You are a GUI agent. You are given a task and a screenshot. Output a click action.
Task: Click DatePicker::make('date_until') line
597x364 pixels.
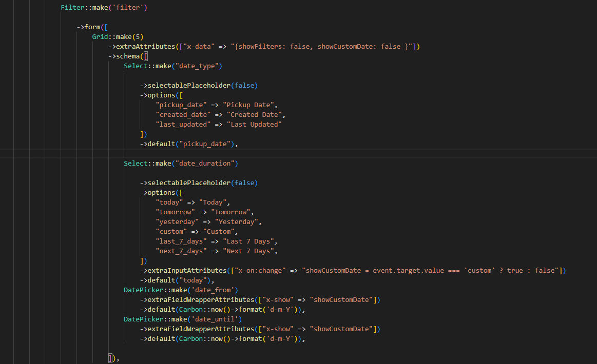(x=183, y=319)
